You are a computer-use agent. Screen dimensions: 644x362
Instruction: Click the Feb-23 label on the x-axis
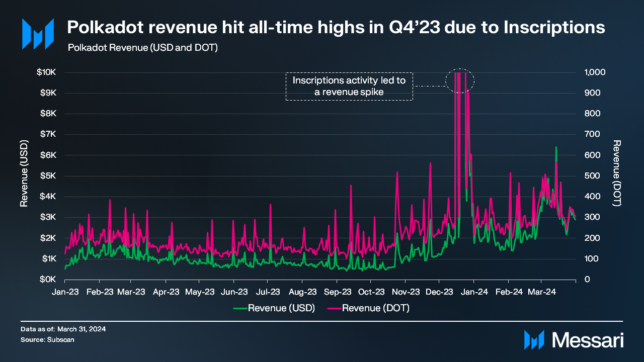click(100, 292)
